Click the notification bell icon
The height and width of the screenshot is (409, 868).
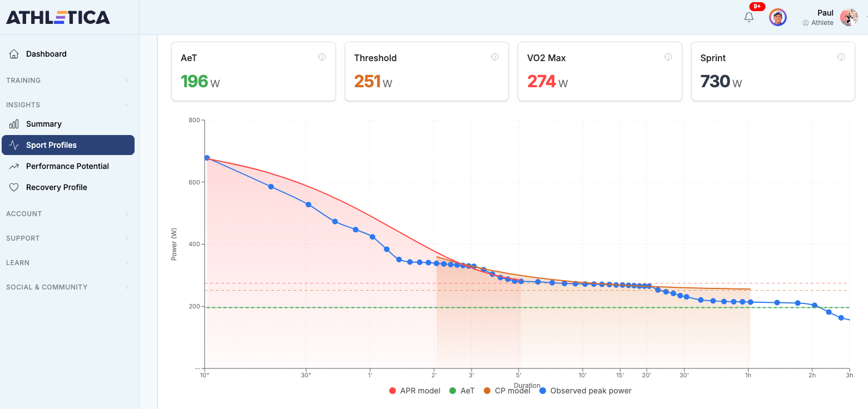click(x=749, y=17)
